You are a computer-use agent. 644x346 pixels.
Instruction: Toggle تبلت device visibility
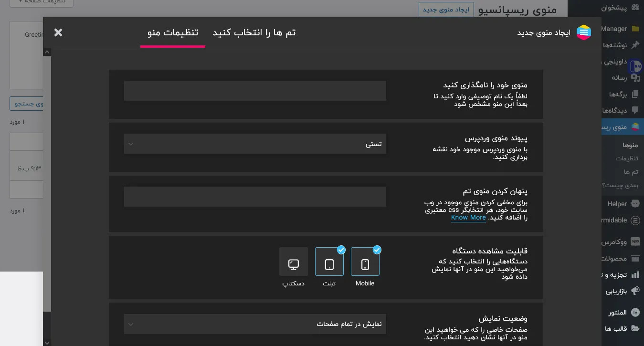pos(329,262)
